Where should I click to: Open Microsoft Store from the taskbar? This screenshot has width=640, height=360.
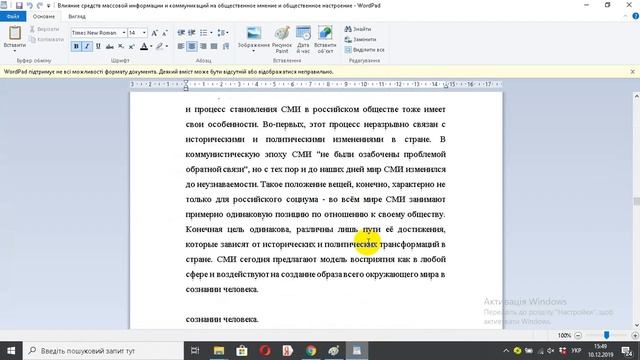tap(242, 351)
